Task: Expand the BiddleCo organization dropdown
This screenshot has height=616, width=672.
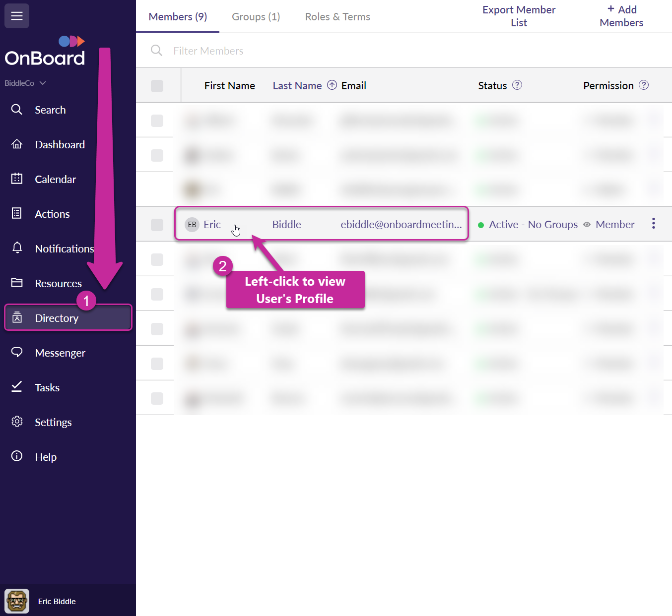Action: point(25,83)
